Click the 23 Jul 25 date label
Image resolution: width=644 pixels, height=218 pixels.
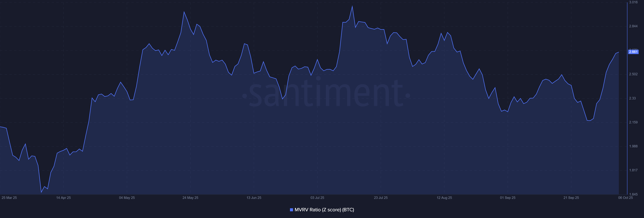[381, 198]
